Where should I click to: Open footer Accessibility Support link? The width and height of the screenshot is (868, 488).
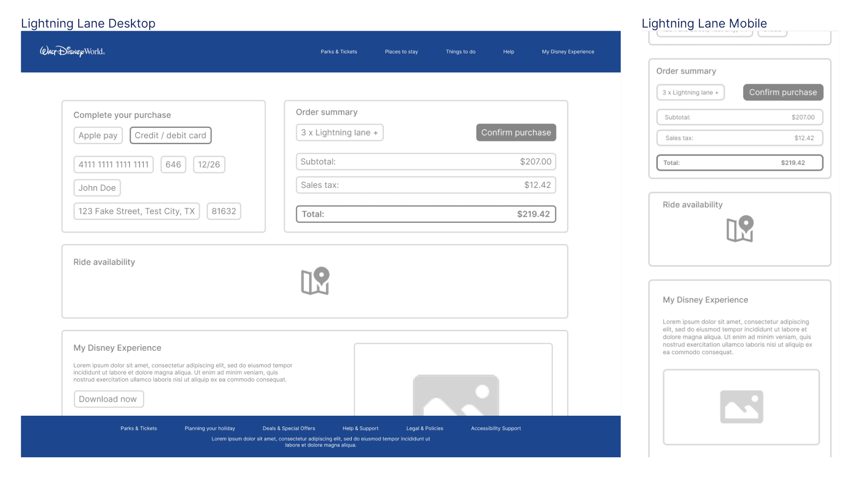coord(496,428)
